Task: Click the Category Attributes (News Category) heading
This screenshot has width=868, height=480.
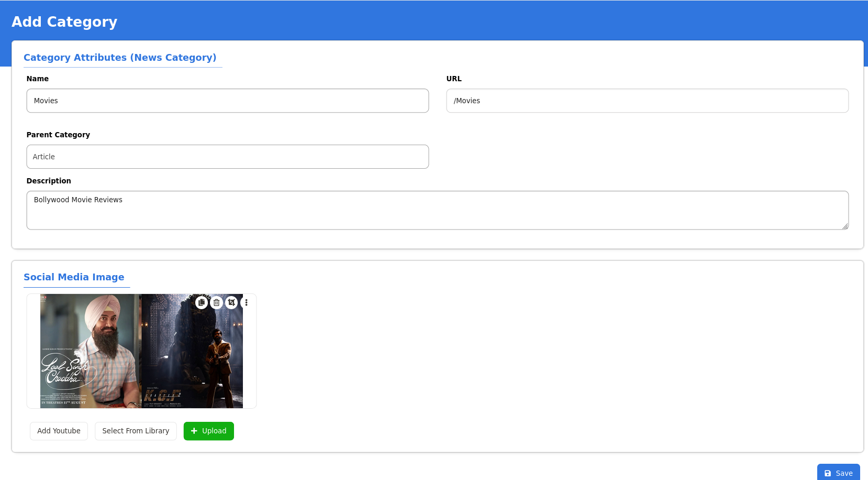Action: (x=120, y=58)
